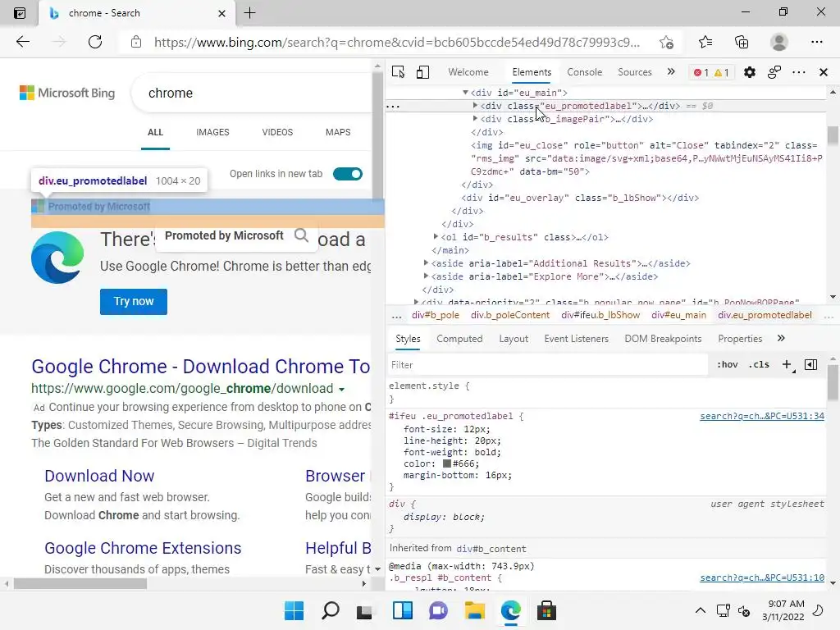Switch to the Sources tab
This screenshot has width=840, height=630.
click(x=635, y=72)
